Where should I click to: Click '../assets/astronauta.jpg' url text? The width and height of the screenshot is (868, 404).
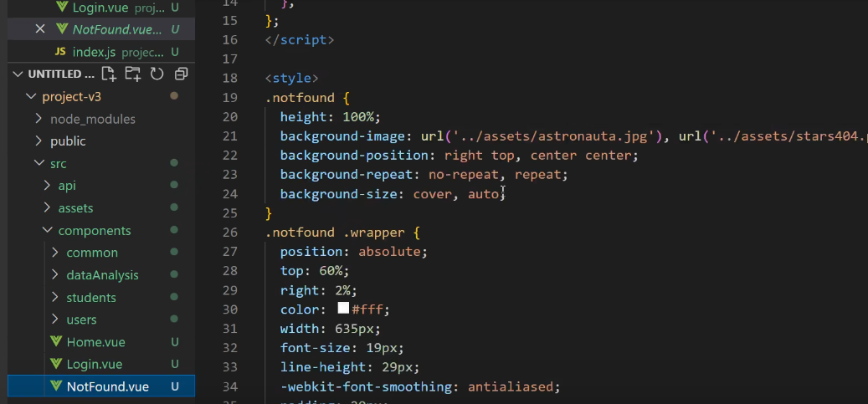550,136
